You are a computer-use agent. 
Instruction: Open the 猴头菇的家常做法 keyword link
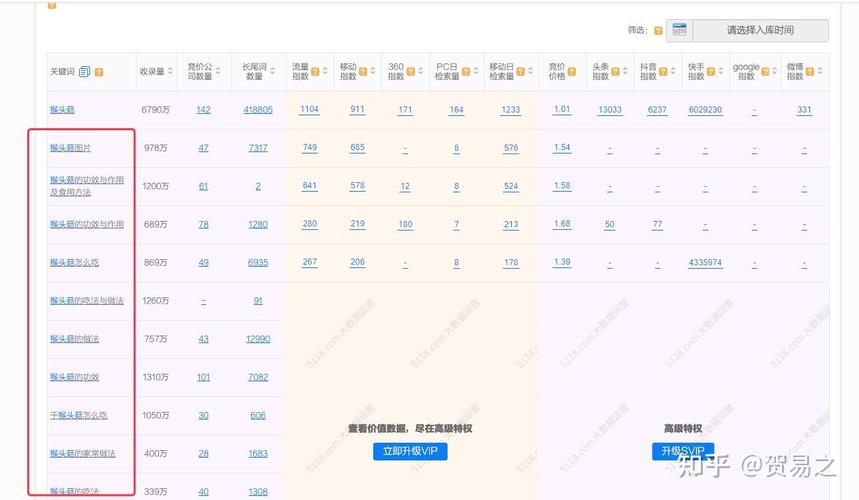[83, 453]
